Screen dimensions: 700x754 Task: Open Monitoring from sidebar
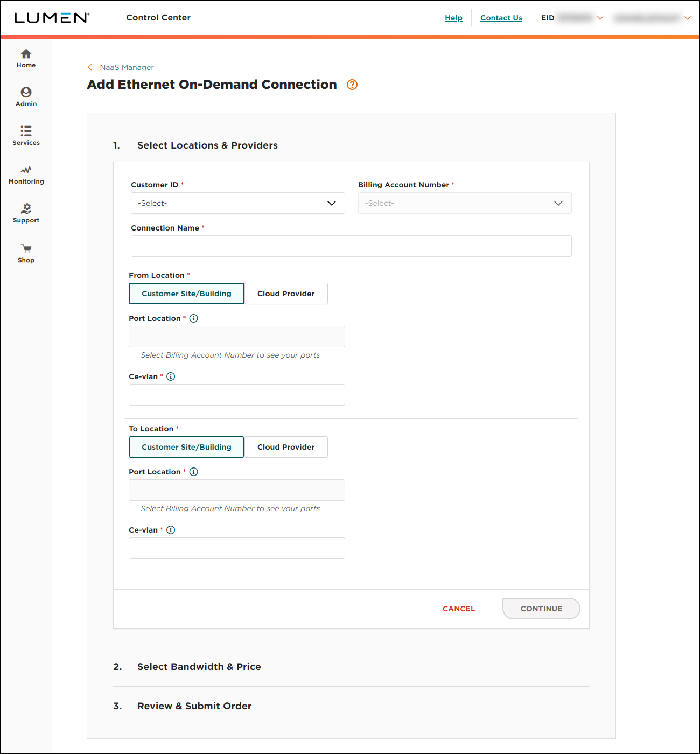(x=26, y=175)
